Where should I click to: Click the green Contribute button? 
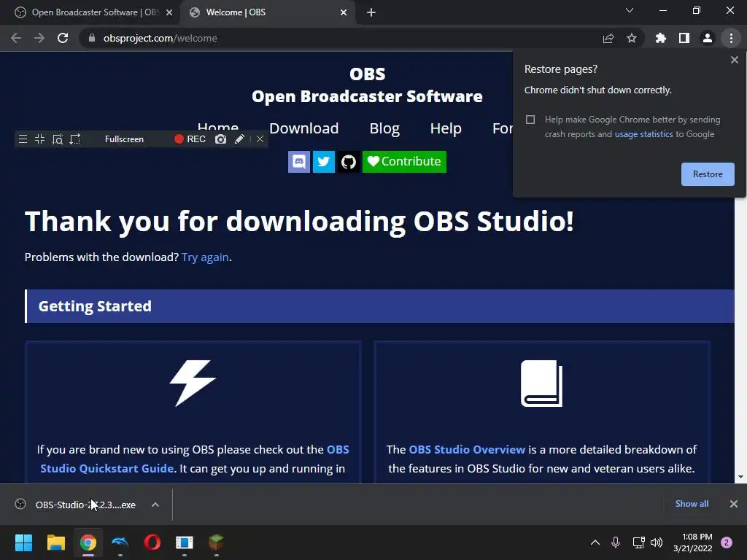click(404, 162)
